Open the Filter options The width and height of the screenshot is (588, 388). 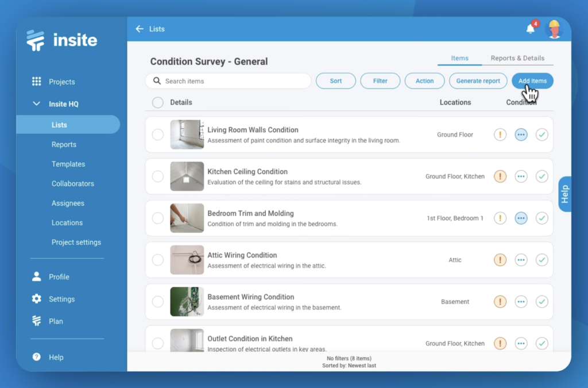[x=380, y=80]
